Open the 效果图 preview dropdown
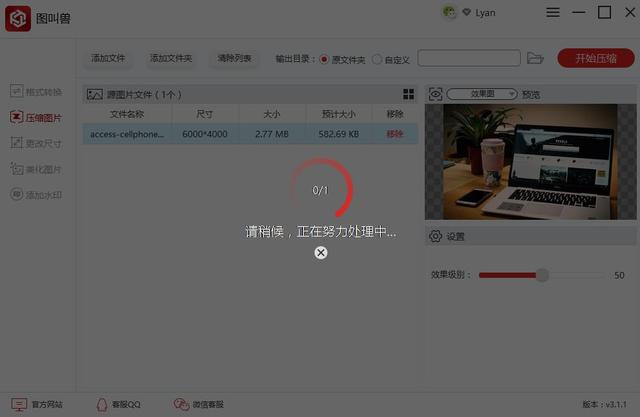 (x=482, y=94)
